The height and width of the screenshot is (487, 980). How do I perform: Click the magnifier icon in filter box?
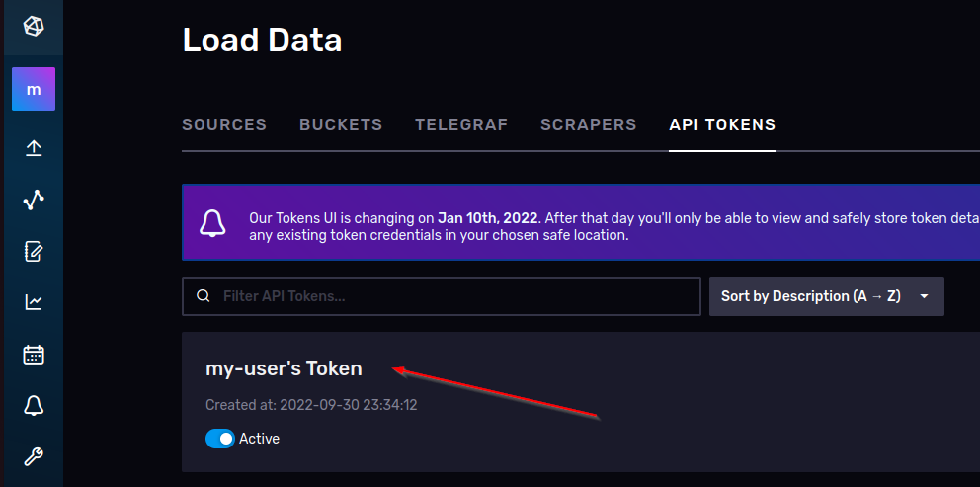click(204, 296)
